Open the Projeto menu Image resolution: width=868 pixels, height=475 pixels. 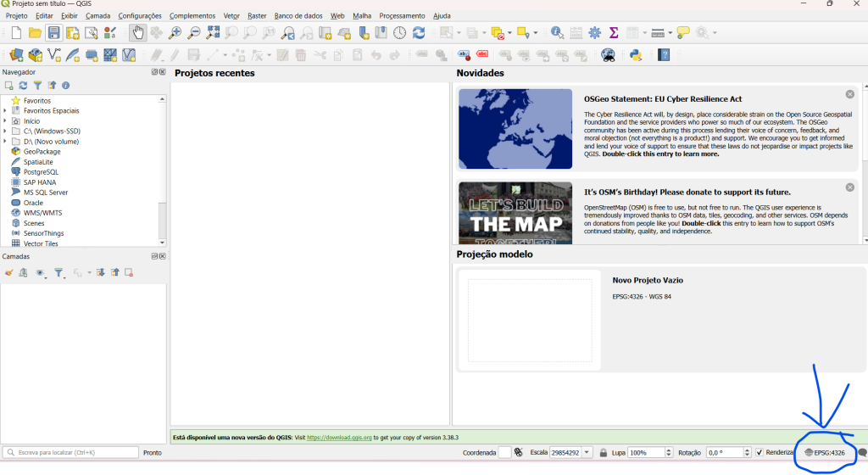(x=17, y=15)
